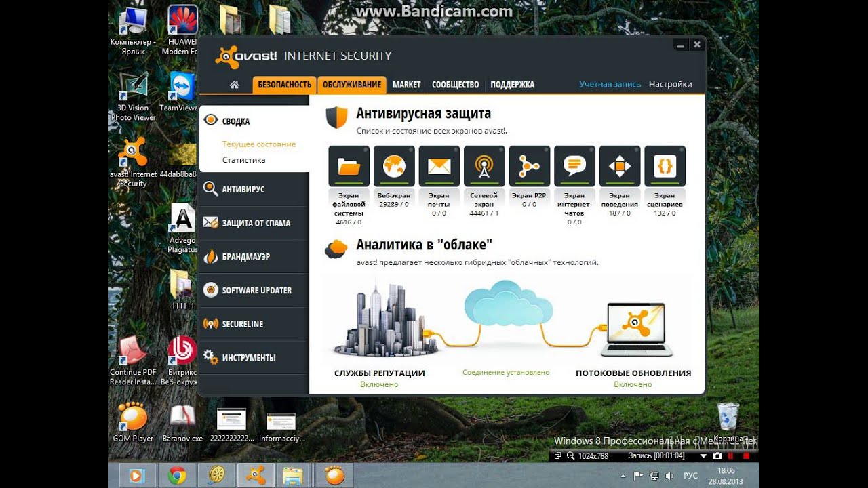
Task: Pause the Bandicam recording
Action: click(731, 456)
